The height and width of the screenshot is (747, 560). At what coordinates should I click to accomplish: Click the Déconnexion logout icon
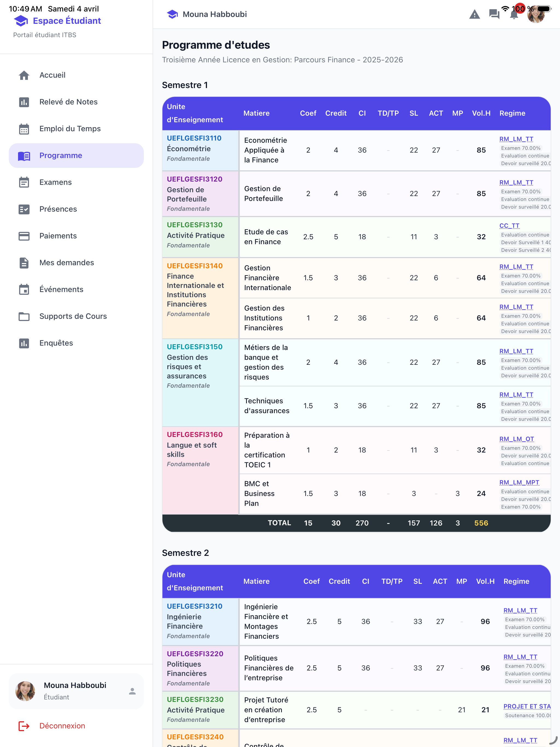(x=24, y=726)
